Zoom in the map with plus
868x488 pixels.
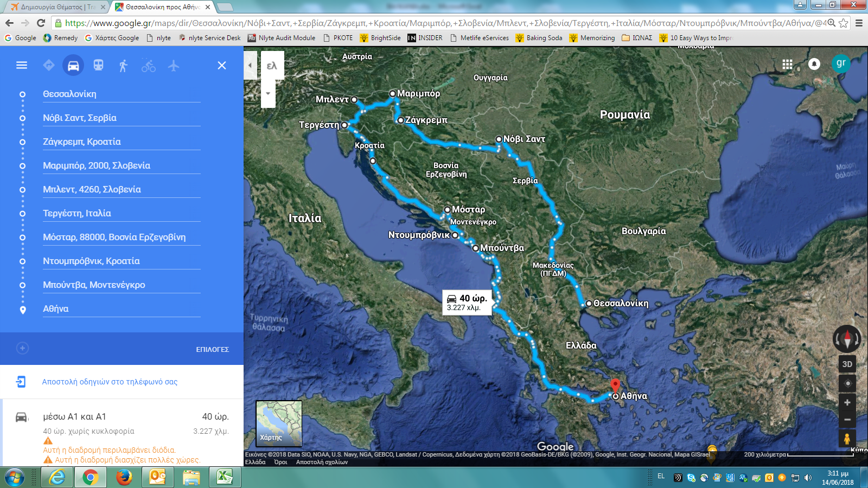point(847,402)
